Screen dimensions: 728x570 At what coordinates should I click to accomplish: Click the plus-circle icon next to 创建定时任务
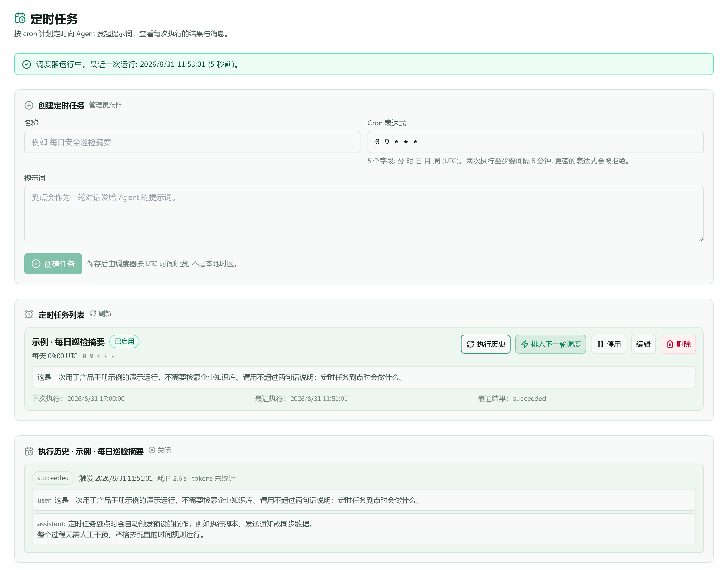point(29,106)
